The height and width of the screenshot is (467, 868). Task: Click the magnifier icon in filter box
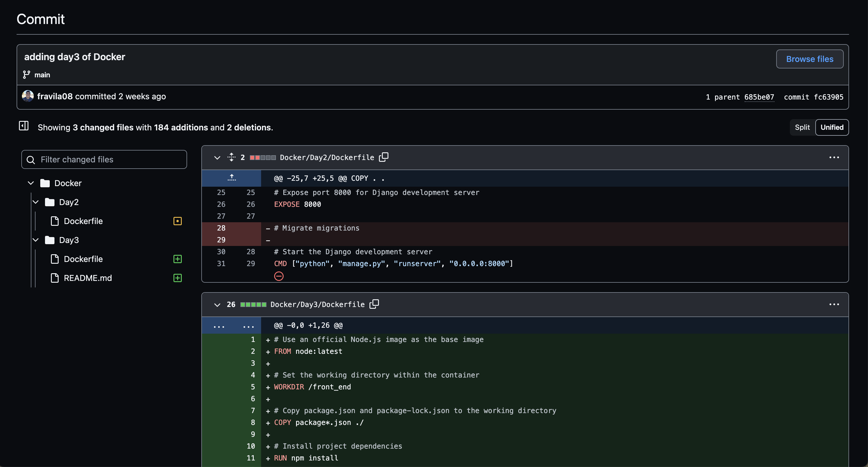point(31,159)
